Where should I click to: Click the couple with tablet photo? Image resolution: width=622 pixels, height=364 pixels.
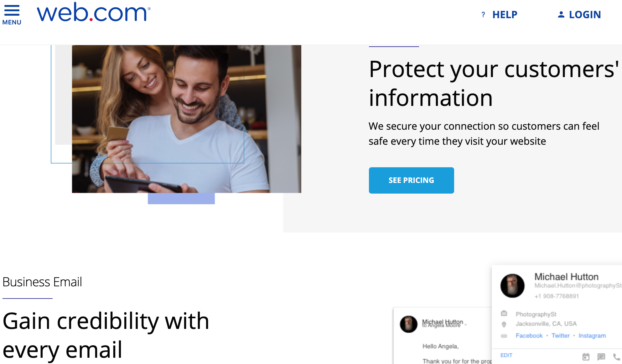(186, 119)
